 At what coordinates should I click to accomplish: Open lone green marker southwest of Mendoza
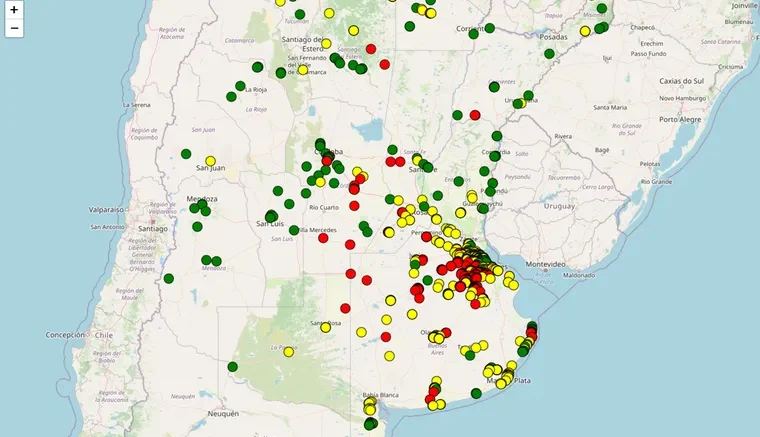169,278
